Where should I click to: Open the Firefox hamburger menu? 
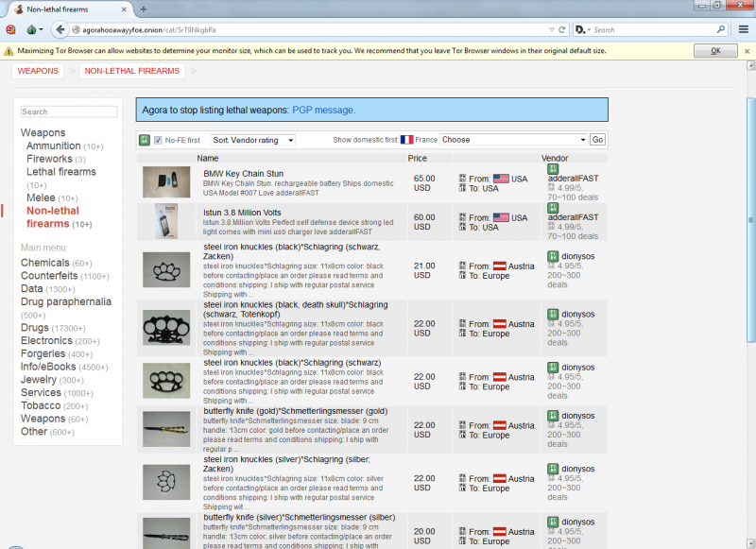[744, 29]
